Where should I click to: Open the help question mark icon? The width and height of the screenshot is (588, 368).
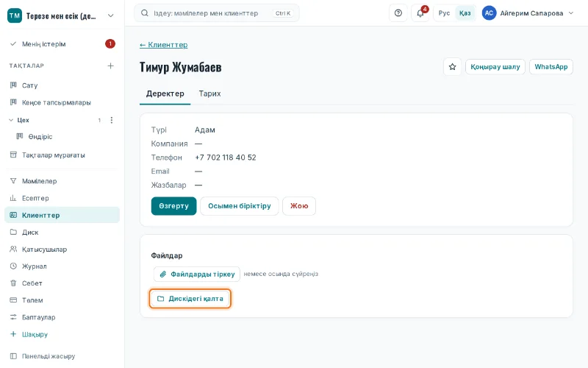click(398, 13)
